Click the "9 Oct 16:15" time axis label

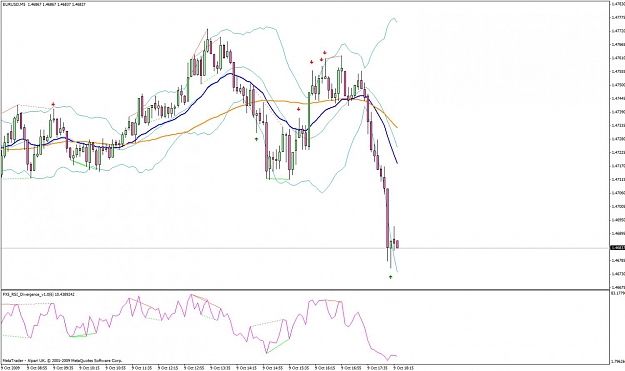(x=325, y=368)
